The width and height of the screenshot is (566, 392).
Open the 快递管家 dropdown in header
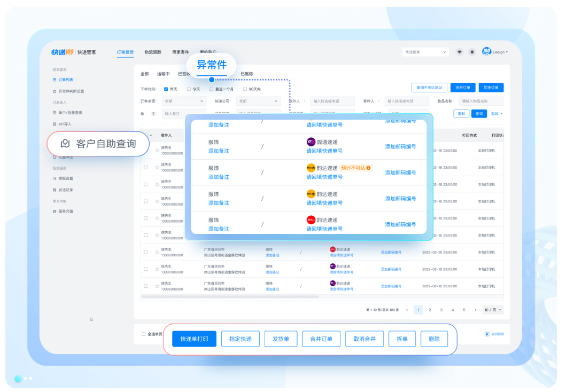[x=425, y=52]
